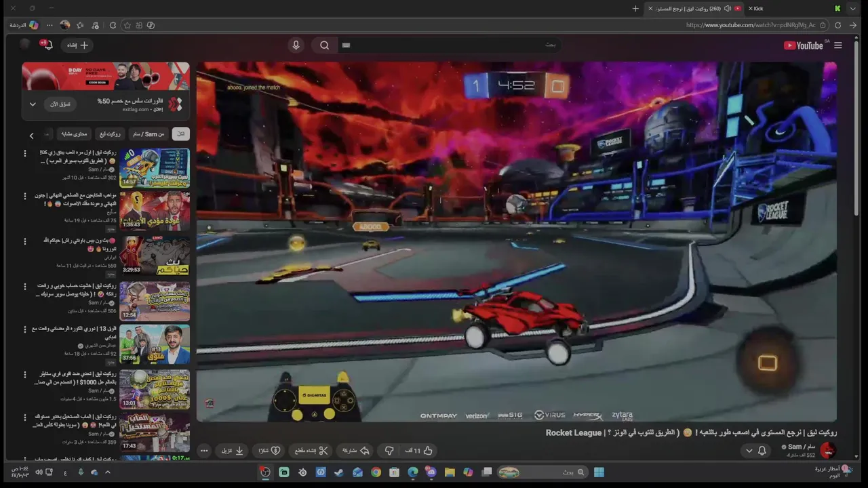Open File Explorer from taskbar
Screen dimensions: 868x488
point(450,472)
